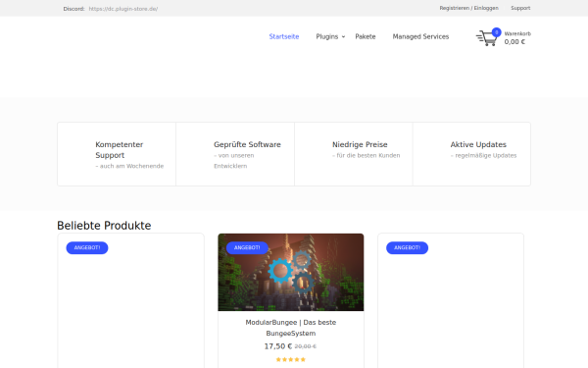
Task: Click '– für die besten Kunden' subtitle
Action: 366,155
